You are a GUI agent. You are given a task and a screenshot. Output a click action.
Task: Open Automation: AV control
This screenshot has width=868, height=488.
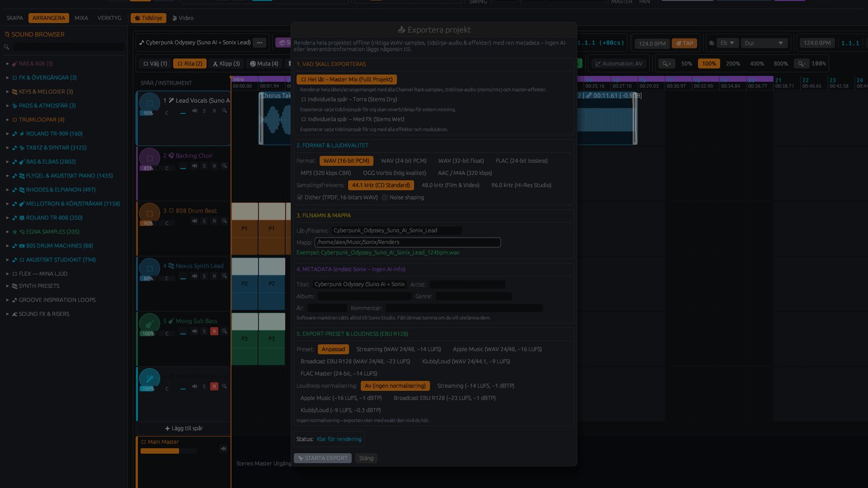click(619, 63)
